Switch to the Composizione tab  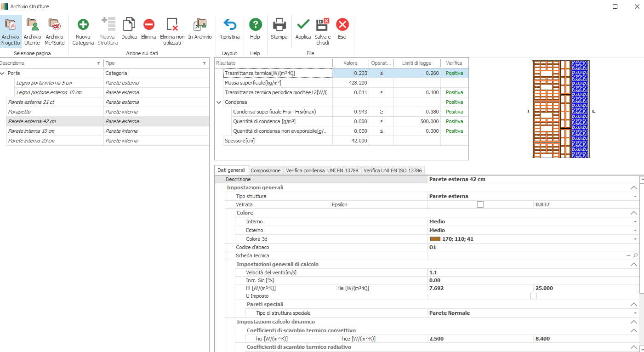(x=266, y=170)
